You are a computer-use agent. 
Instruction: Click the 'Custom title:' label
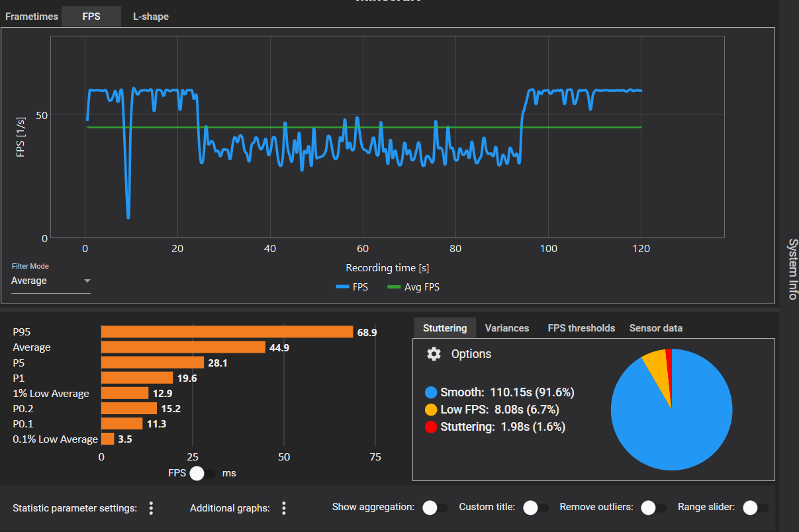pyautogui.click(x=487, y=507)
